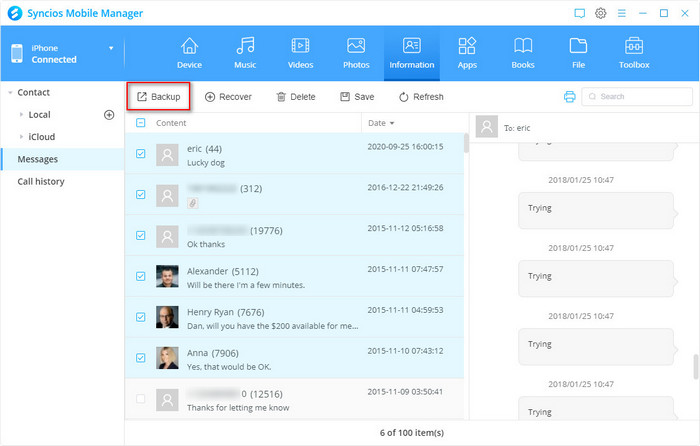The image size is (700, 446).
Task: Select the Information tab
Action: pyautogui.click(x=412, y=53)
